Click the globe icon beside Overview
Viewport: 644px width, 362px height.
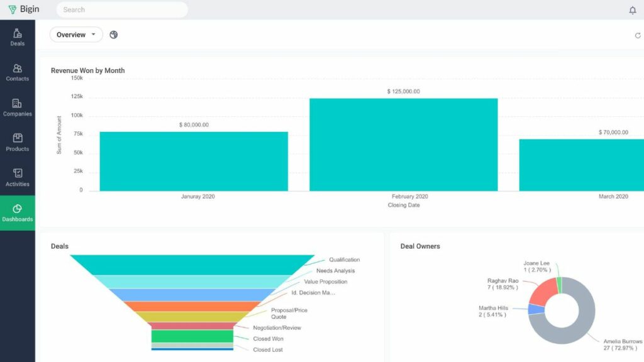113,35
